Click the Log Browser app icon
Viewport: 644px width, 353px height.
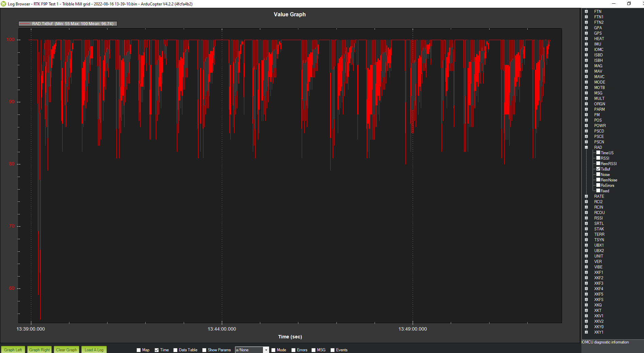(x=3, y=4)
